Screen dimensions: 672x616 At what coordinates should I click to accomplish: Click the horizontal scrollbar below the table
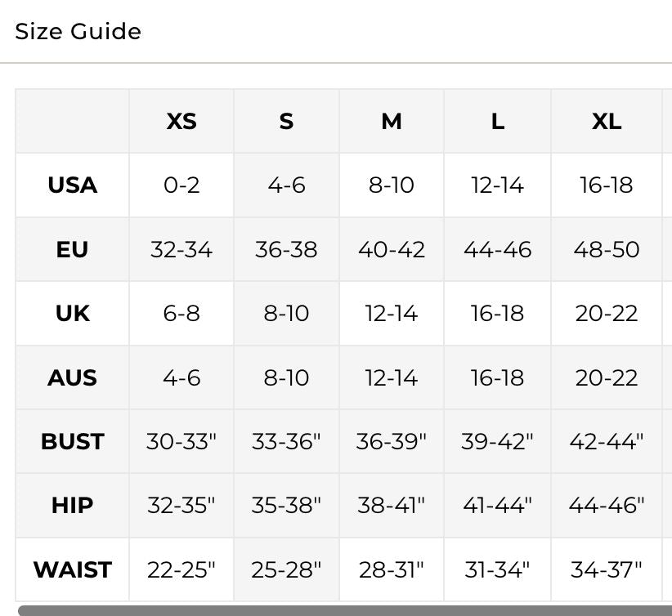click(x=345, y=611)
